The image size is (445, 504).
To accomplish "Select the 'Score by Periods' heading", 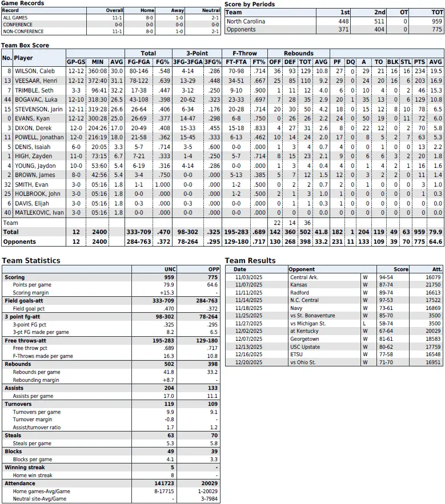I will (x=250, y=4).
